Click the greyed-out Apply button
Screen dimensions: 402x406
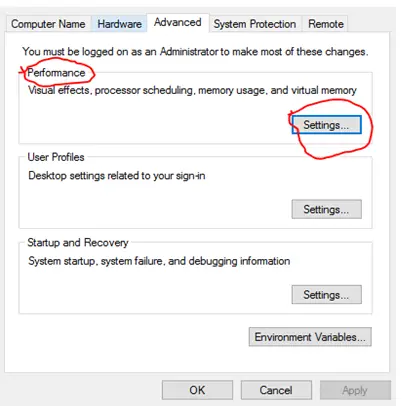click(355, 390)
